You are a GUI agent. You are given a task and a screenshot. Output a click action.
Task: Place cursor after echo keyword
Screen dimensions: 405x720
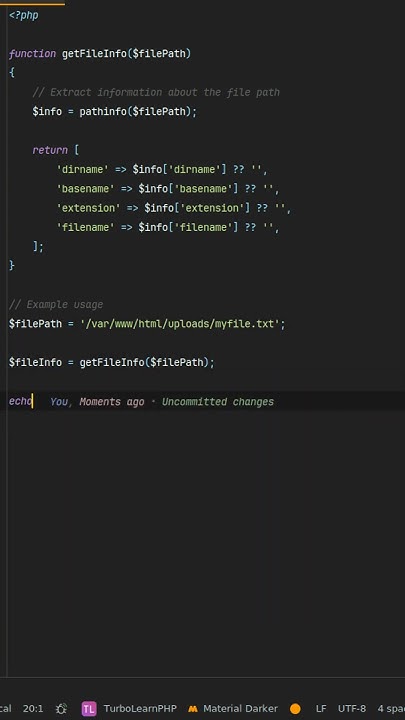click(33, 401)
